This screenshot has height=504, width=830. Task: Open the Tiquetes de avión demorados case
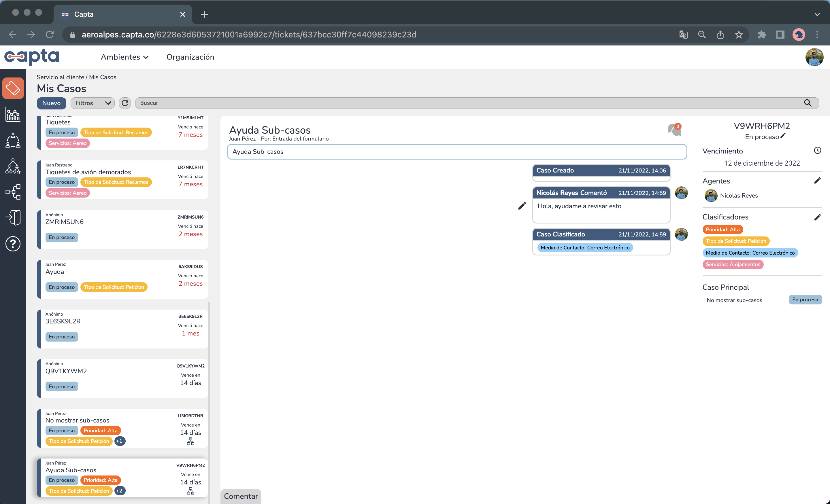tap(88, 172)
